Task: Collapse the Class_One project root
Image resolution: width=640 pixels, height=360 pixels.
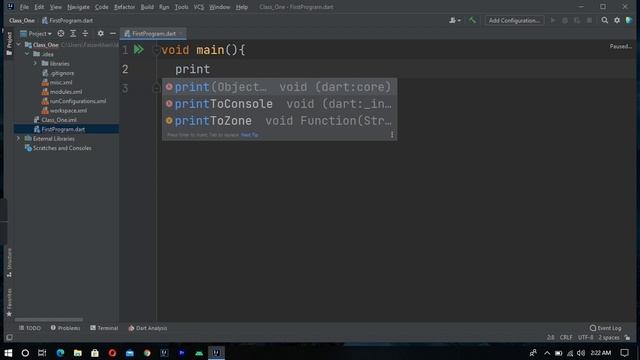Action: pyautogui.click(x=19, y=44)
